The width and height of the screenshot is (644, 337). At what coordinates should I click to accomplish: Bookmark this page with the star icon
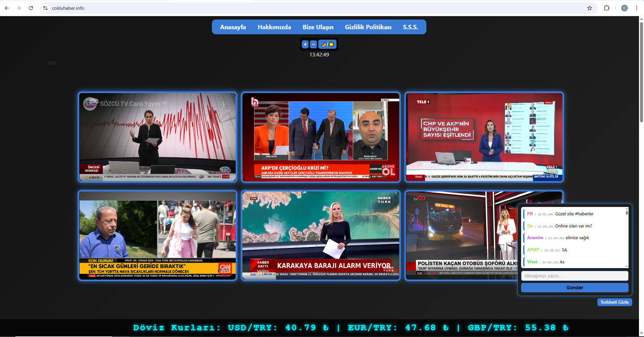(x=590, y=8)
